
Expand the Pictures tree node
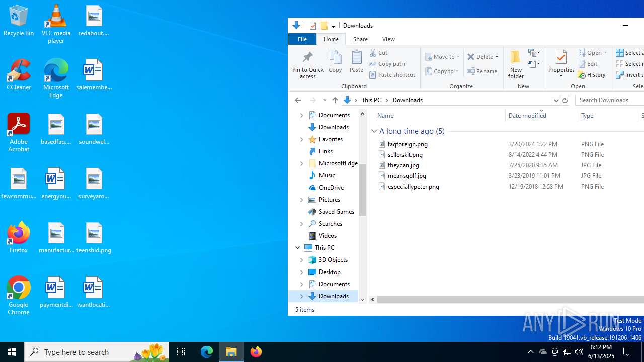pyautogui.click(x=302, y=200)
